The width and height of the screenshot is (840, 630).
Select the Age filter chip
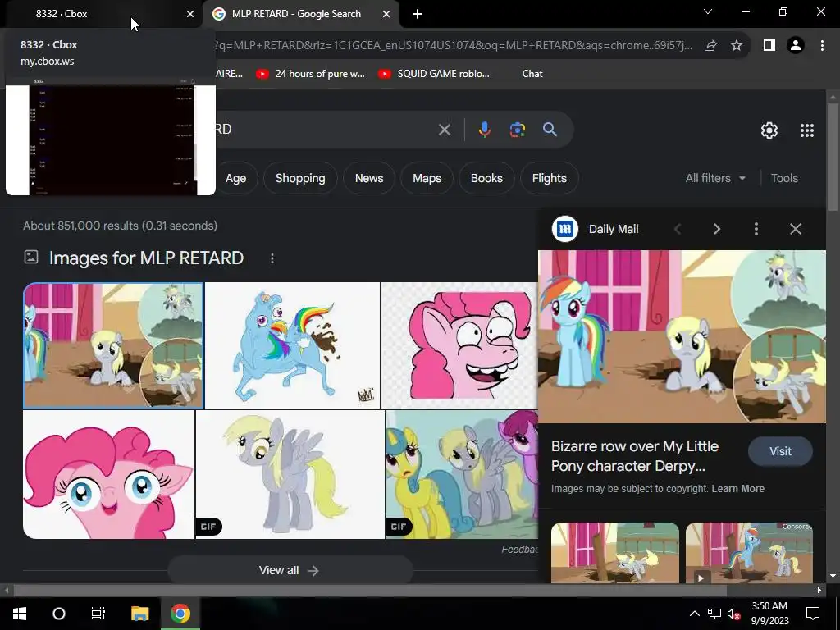tap(235, 178)
